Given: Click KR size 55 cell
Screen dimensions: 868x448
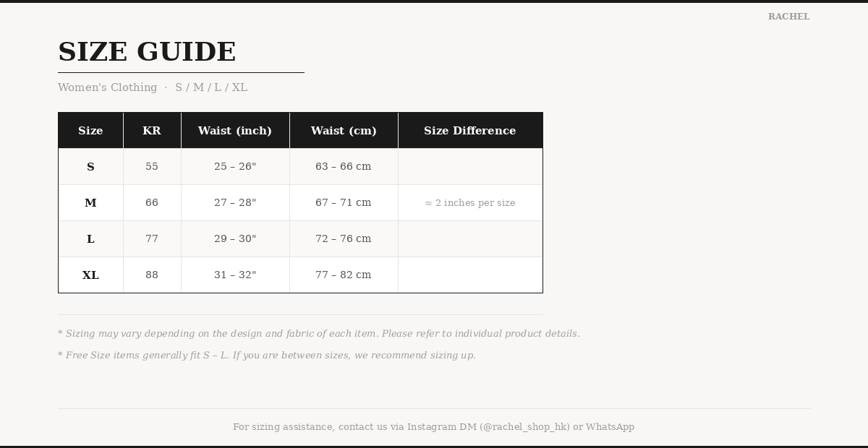Looking at the screenshot, I should pos(152,167).
